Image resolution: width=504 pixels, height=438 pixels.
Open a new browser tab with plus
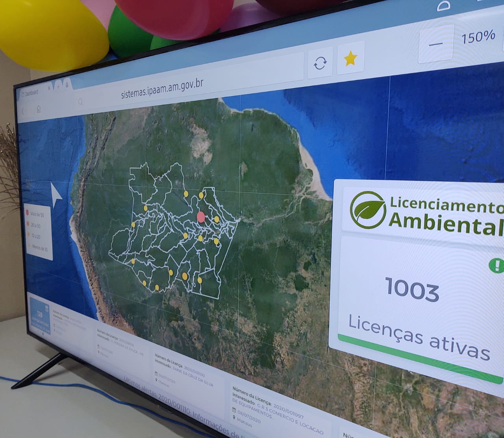pyautogui.click(x=58, y=86)
